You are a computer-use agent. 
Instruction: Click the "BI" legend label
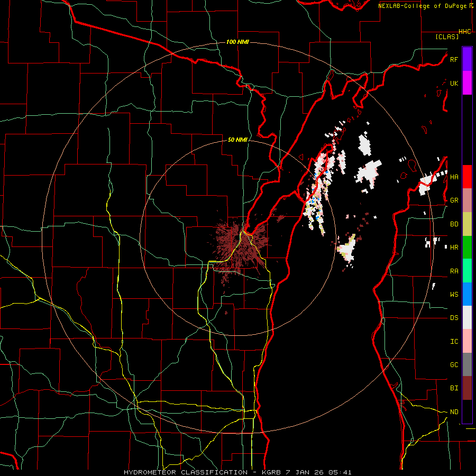tap(454, 388)
